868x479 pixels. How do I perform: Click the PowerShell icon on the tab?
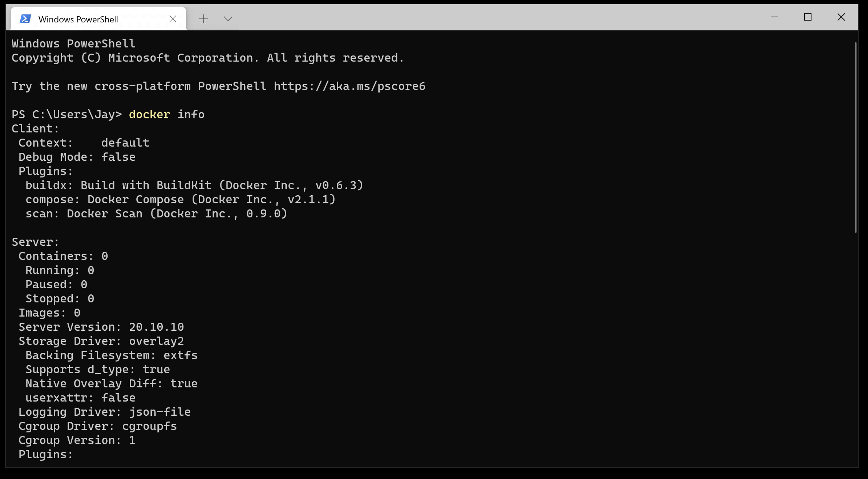[x=26, y=19]
